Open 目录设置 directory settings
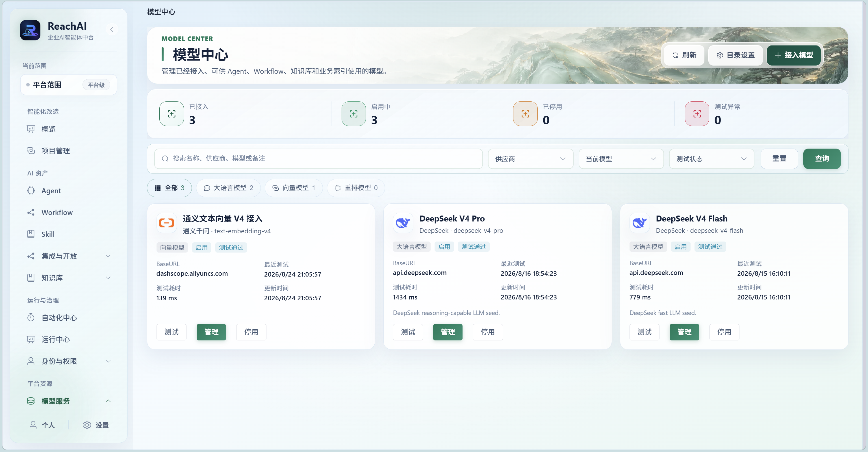Viewport: 868px width, 452px height. (x=735, y=55)
